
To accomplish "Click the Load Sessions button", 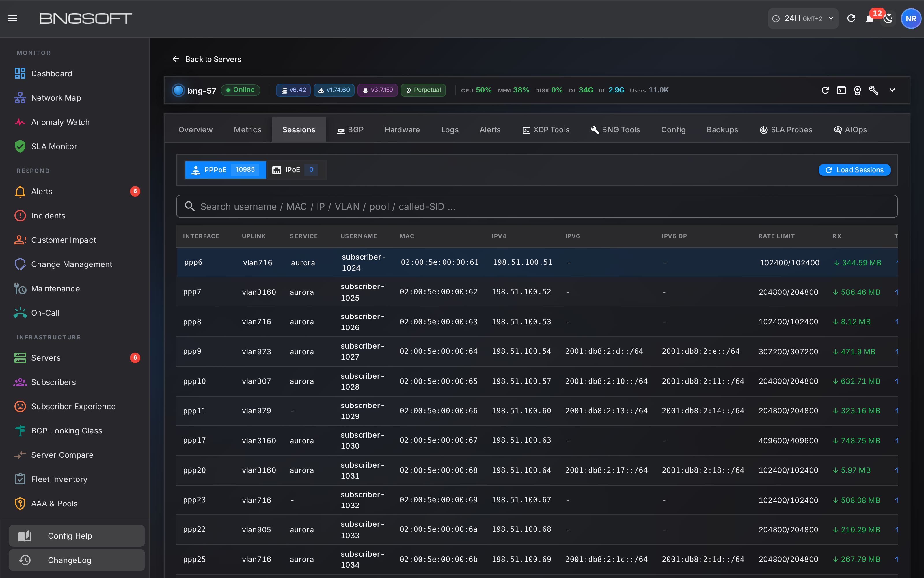I will pos(854,170).
